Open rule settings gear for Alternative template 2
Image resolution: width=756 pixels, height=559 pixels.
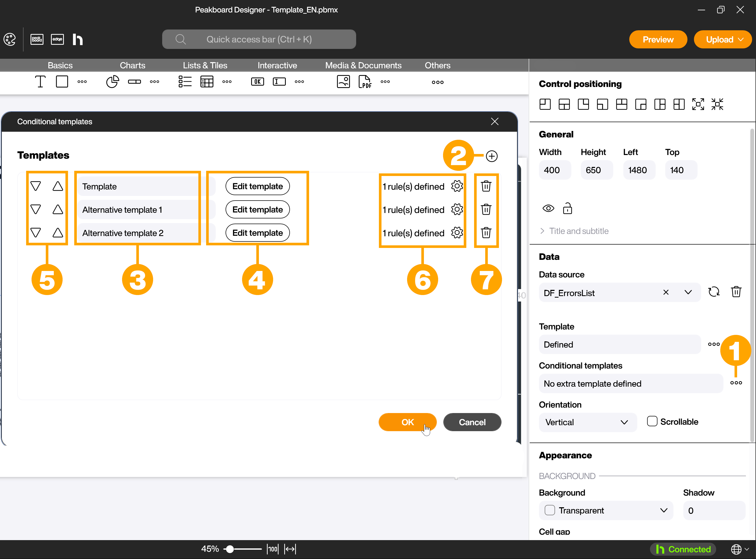[x=457, y=233]
